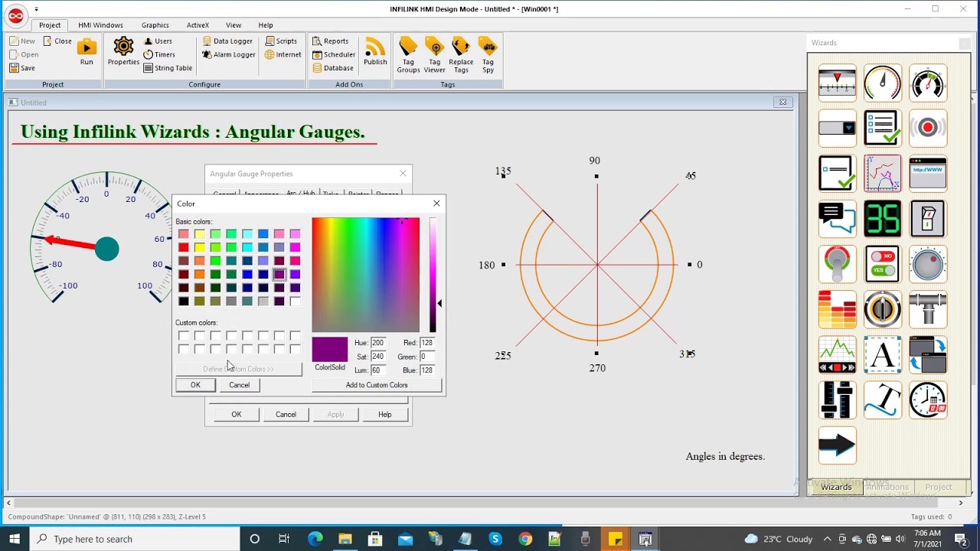
Task: Select the selector dial switch wizard
Action: pyautogui.click(x=882, y=309)
